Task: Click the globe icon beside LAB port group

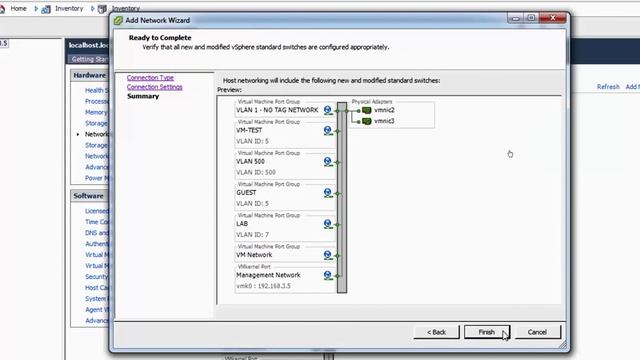Action: [328, 224]
